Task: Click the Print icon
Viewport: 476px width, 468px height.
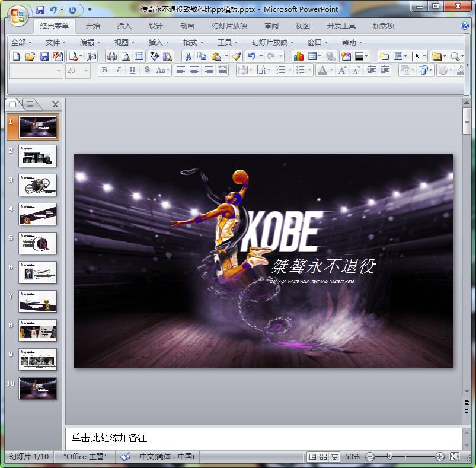Action: pos(112,56)
